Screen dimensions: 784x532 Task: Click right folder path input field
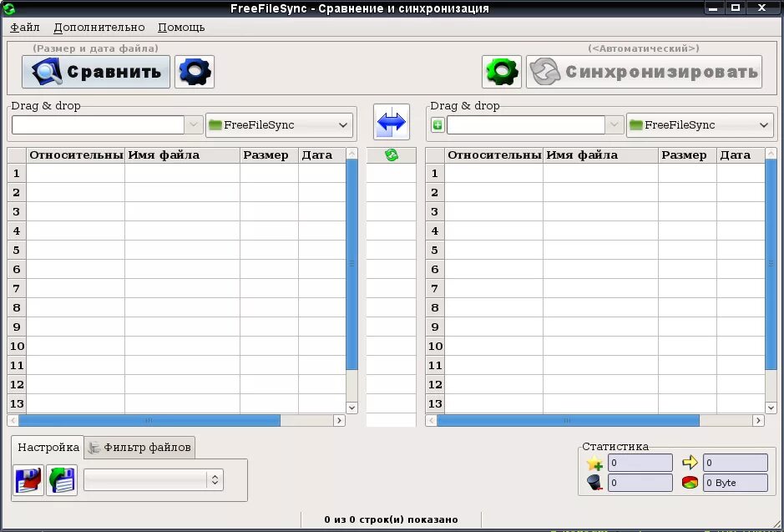pos(526,125)
